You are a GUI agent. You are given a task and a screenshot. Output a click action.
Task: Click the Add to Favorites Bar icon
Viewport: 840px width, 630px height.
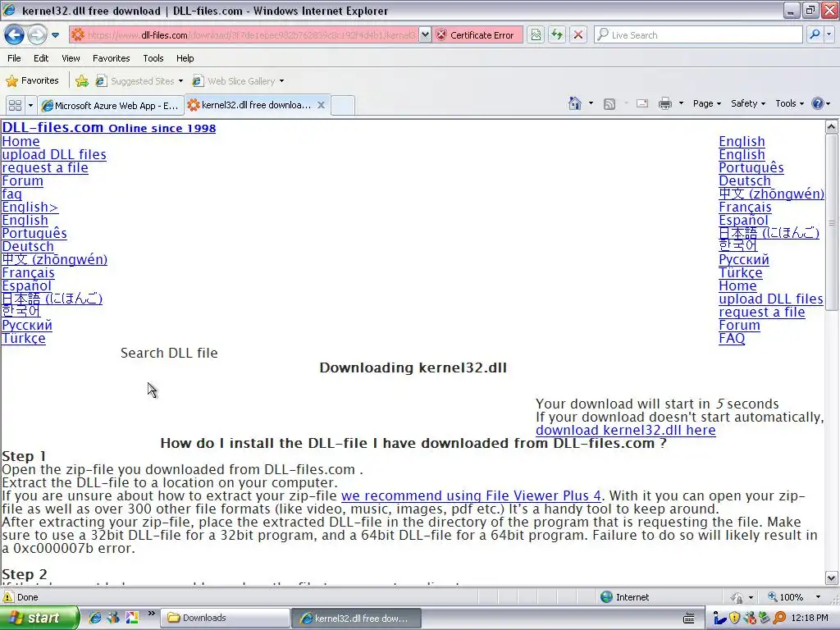(x=81, y=81)
